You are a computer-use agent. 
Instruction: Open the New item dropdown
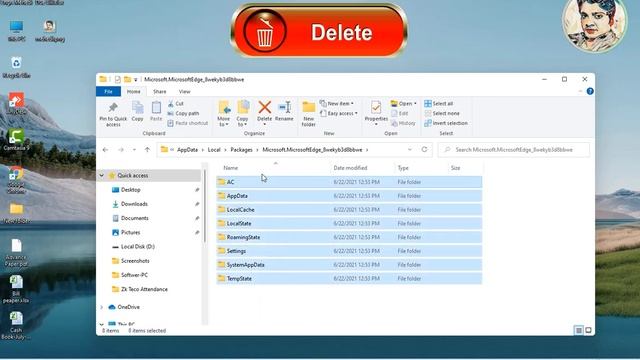[337, 104]
